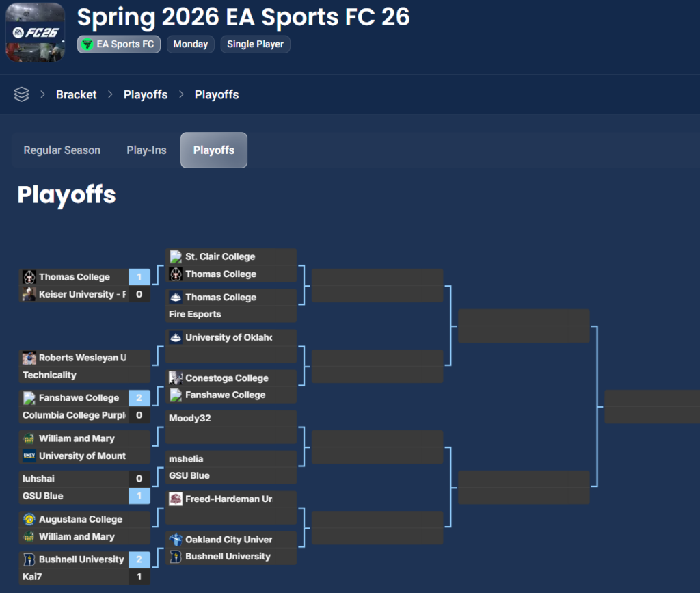Image resolution: width=700 pixels, height=593 pixels.
Task: Click Augustana College team logo
Action: (29, 519)
